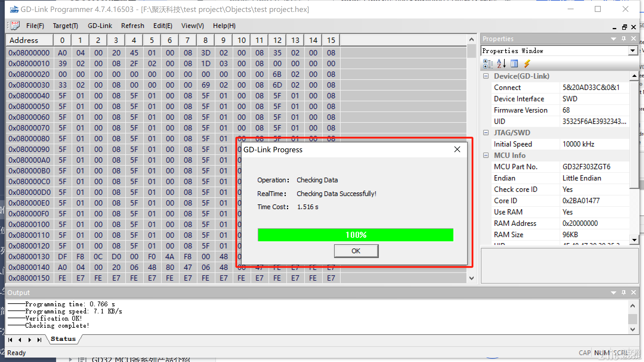
Task: Click the GD-Link Programmer app icon in title bar
Action: point(14,10)
